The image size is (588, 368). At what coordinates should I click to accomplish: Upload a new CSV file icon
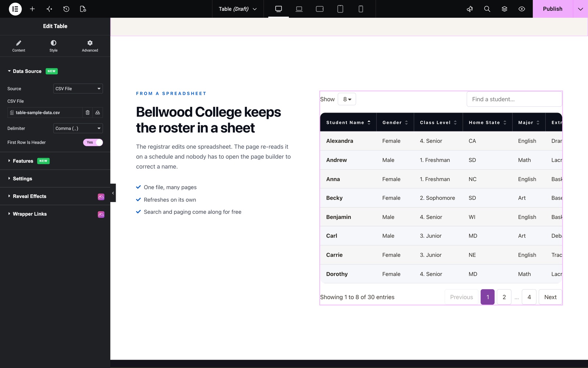coord(98,113)
